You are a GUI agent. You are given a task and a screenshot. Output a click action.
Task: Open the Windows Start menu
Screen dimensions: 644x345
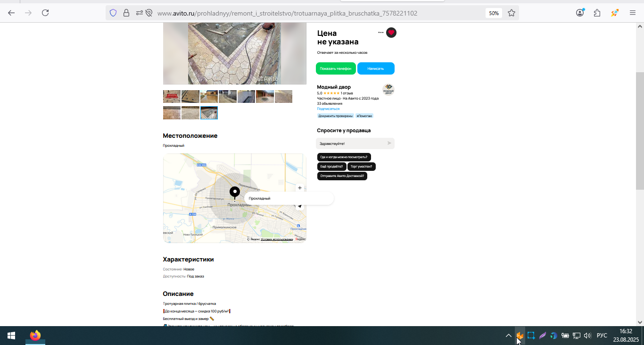pos(11,336)
